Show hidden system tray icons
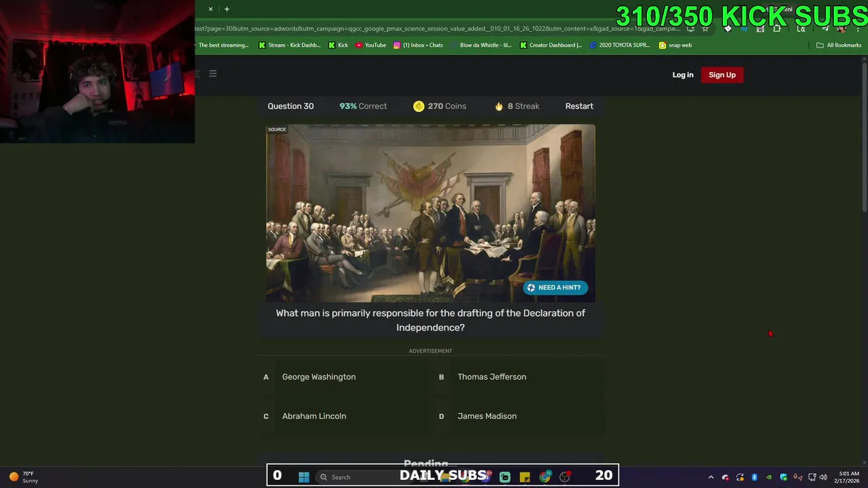The width and height of the screenshot is (868, 488). tap(711, 477)
